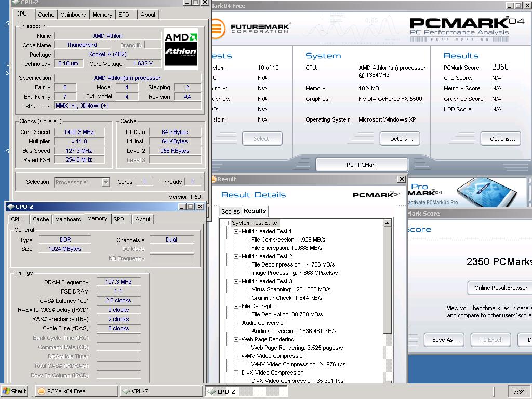
Task: Maximize the lower CPU-Z Memory window
Action: 190,207
